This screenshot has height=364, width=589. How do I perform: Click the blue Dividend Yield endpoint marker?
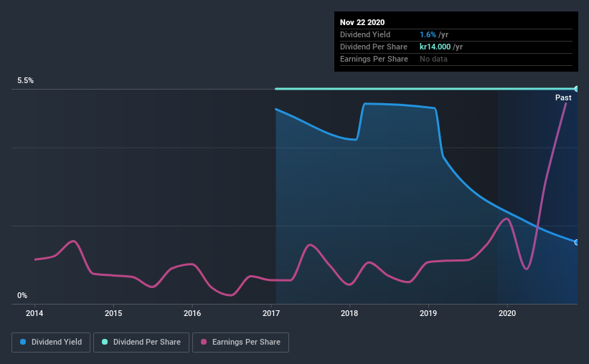tap(576, 242)
